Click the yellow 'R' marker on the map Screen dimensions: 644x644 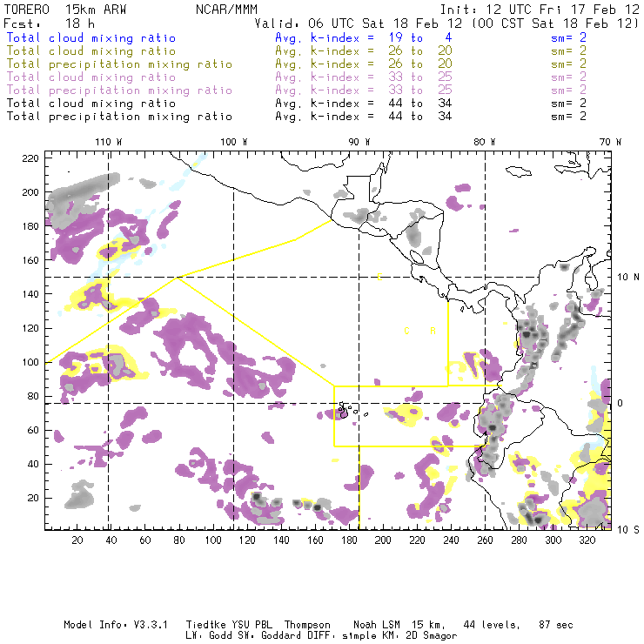pyautogui.click(x=433, y=331)
